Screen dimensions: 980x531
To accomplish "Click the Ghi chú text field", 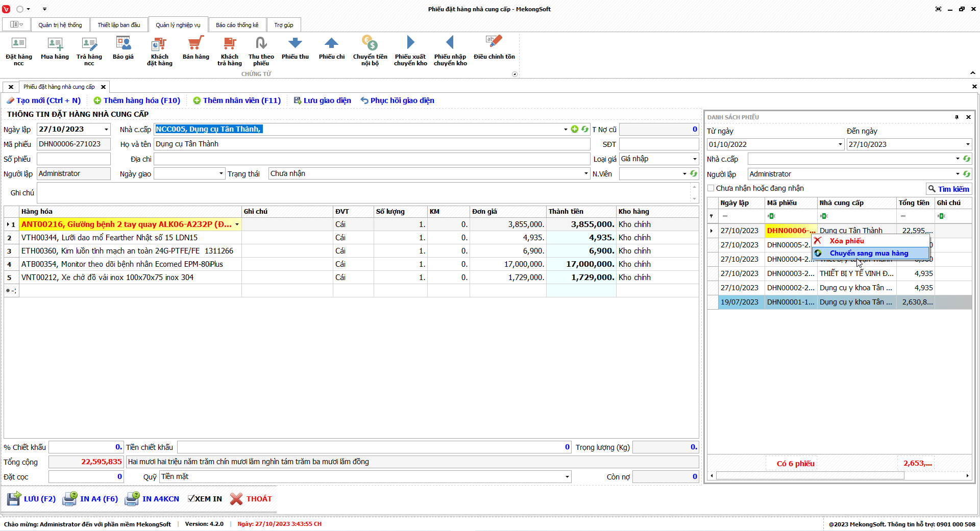I will [x=362, y=193].
